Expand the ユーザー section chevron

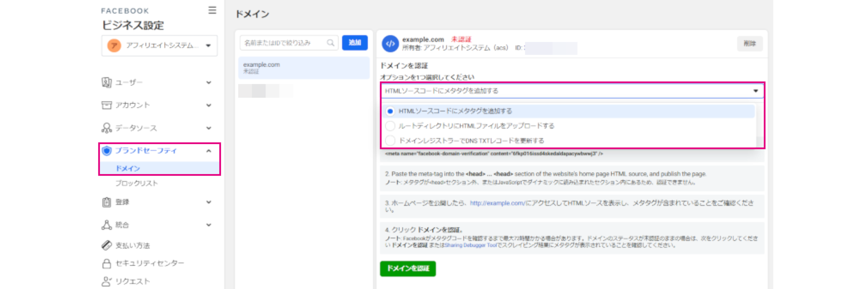(x=209, y=82)
